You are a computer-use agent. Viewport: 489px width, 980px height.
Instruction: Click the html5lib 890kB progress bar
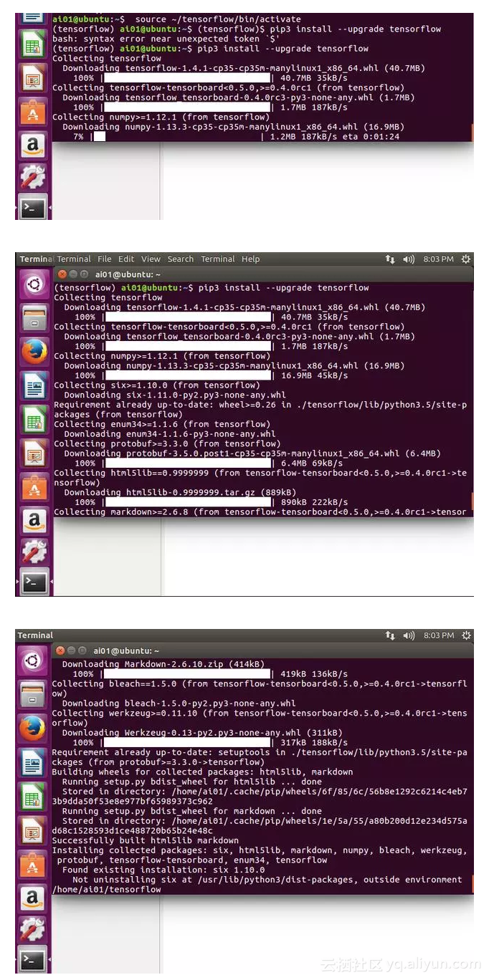[x=188, y=502]
